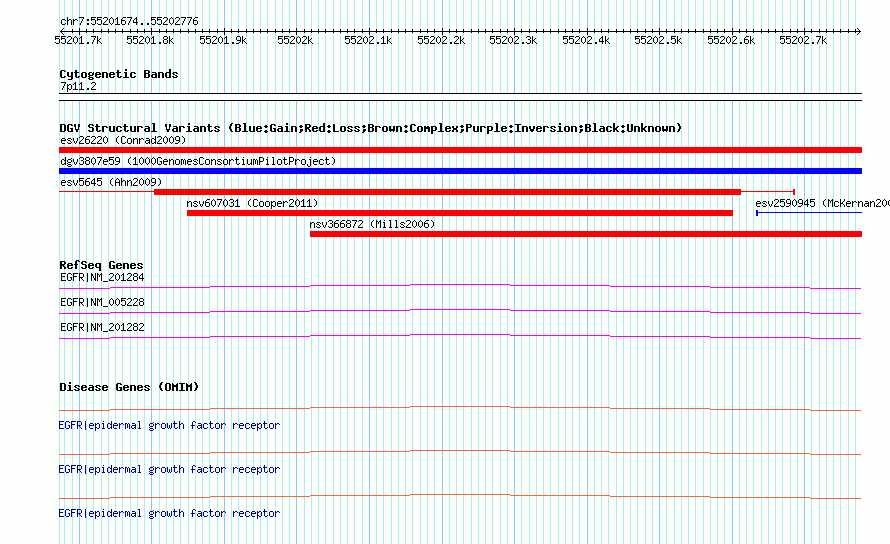The height and width of the screenshot is (544, 890).
Task: Select the 55202.3k ruler tick label
Action: (x=513, y=40)
